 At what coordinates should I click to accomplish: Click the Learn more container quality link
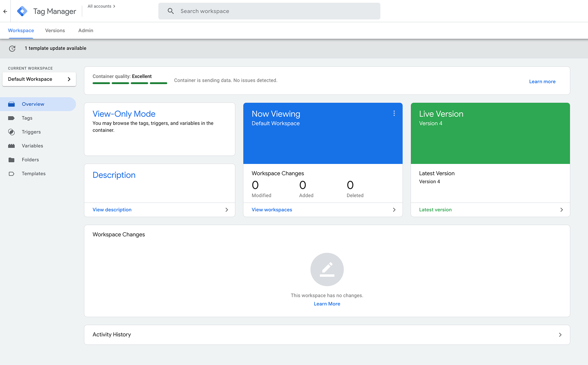(542, 82)
